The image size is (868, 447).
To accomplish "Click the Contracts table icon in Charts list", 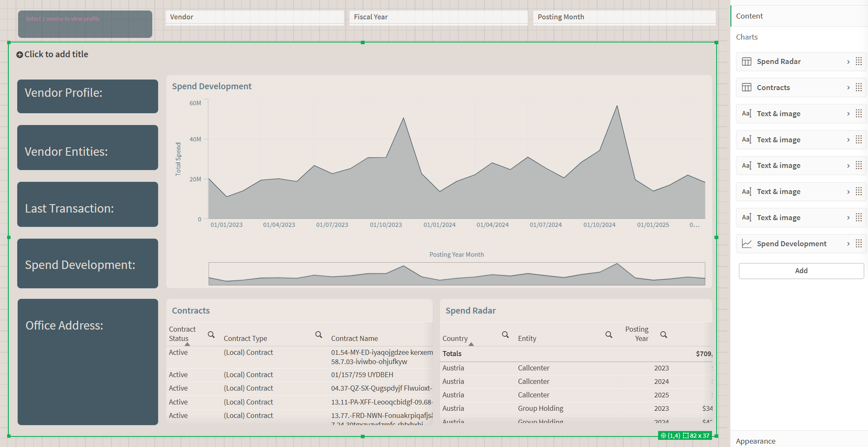I will point(746,88).
